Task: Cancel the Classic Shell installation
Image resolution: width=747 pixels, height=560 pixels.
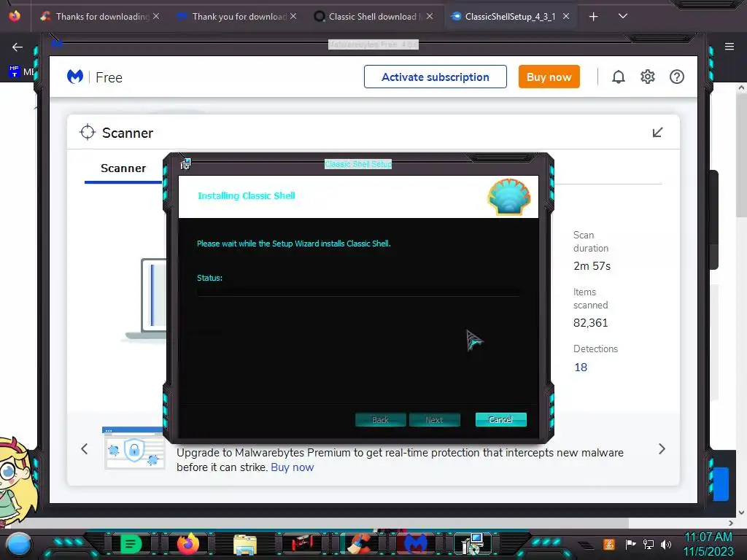Action: pos(500,419)
